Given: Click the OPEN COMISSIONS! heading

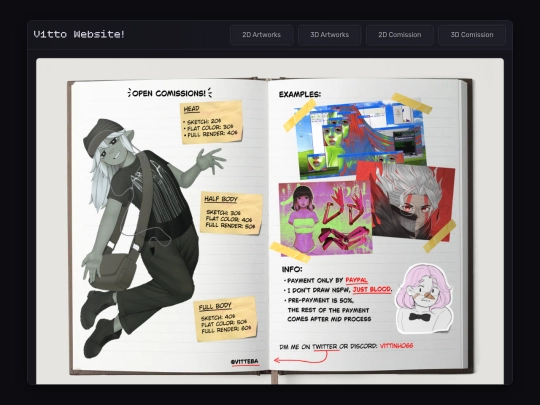Looking at the screenshot, I should (x=169, y=93).
